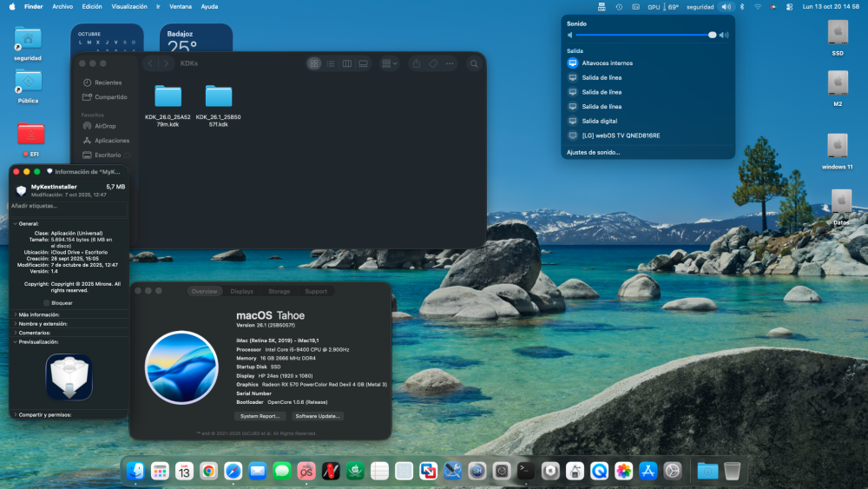868x489 pixels.
Task: Open the Archivo menu
Action: click(x=62, y=7)
